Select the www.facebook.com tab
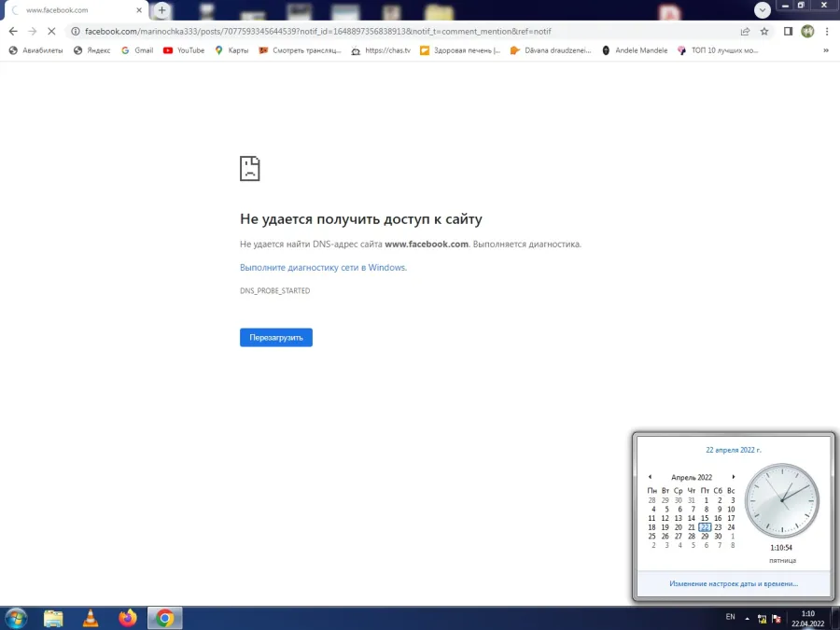Image resolution: width=840 pixels, height=630 pixels. click(x=75, y=10)
